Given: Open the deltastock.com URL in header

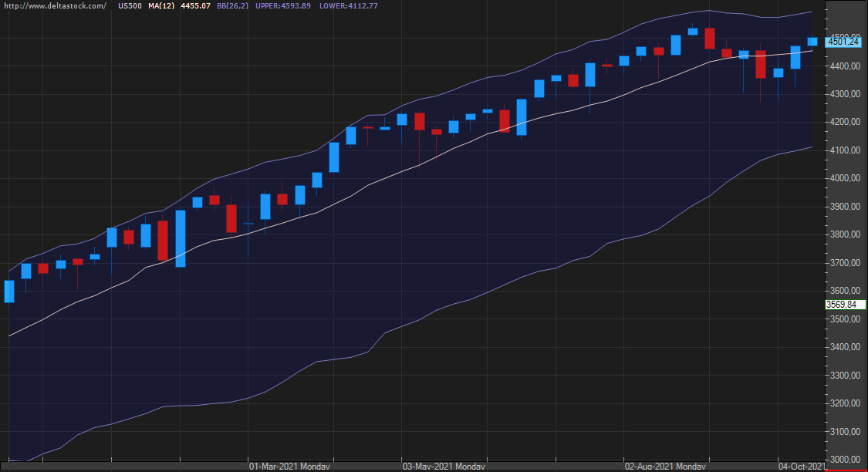Looking at the screenshot, I should click(55, 6).
